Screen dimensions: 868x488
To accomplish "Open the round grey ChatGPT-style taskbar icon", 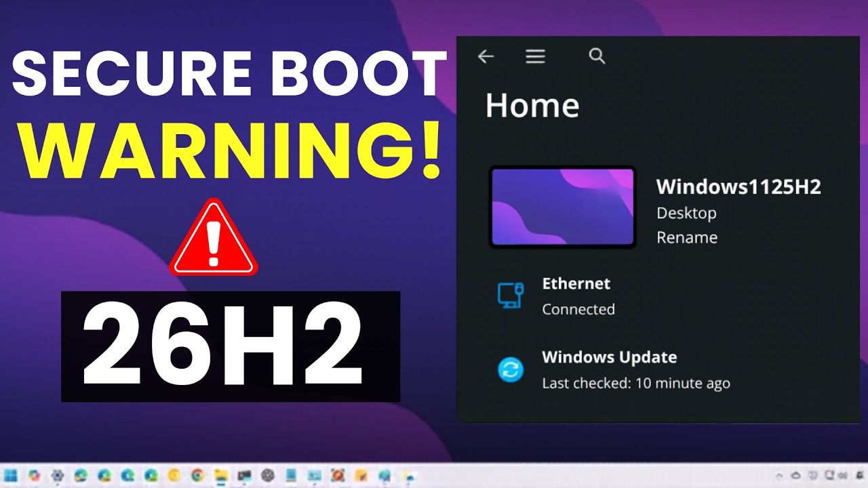I will point(267,476).
